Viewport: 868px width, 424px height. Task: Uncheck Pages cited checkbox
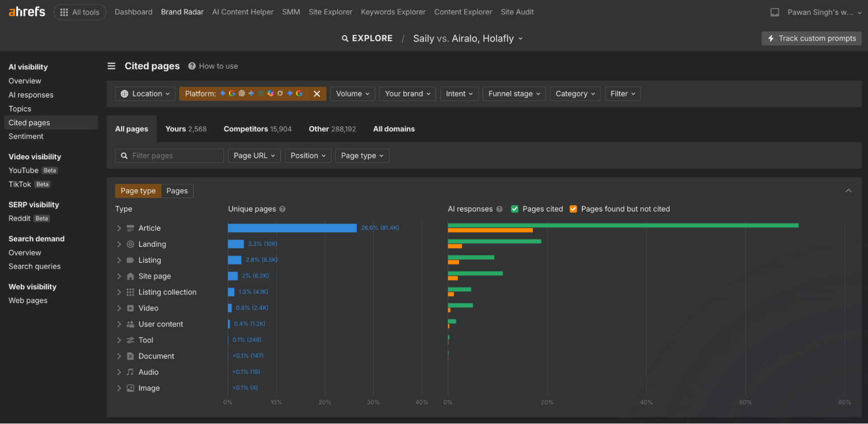pyautogui.click(x=514, y=209)
